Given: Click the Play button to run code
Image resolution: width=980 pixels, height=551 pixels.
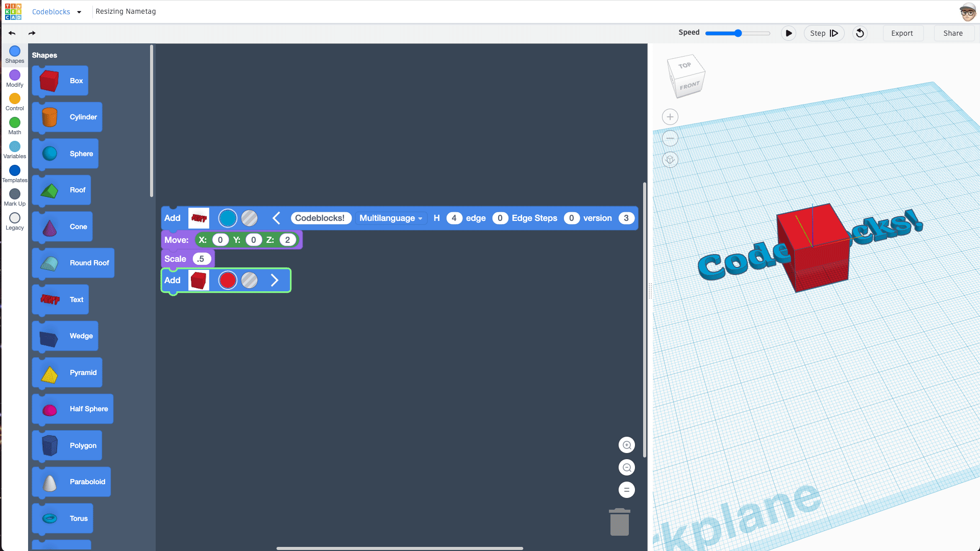Looking at the screenshot, I should coord(788,33).
